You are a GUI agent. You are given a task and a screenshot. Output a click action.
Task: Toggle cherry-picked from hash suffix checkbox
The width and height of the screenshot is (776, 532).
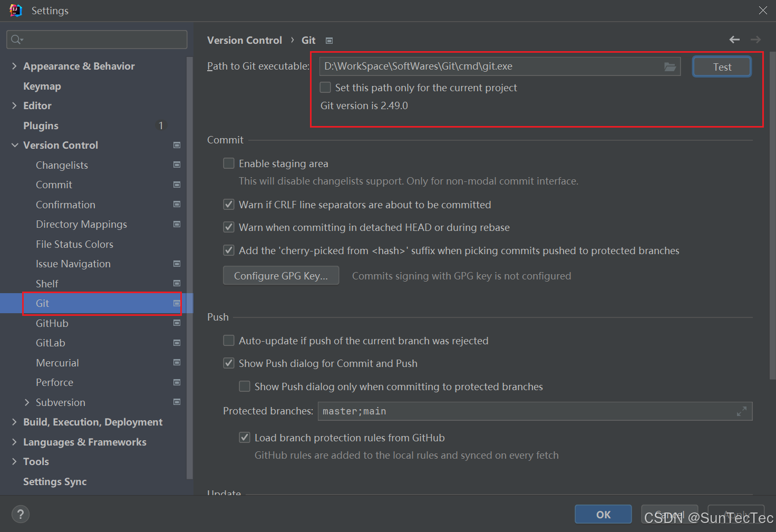229,250
